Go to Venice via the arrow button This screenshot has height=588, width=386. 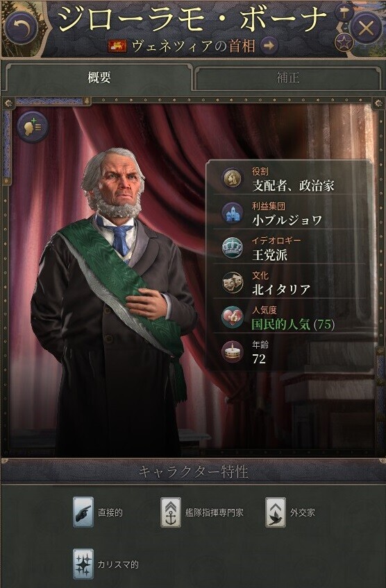(269, 46)
